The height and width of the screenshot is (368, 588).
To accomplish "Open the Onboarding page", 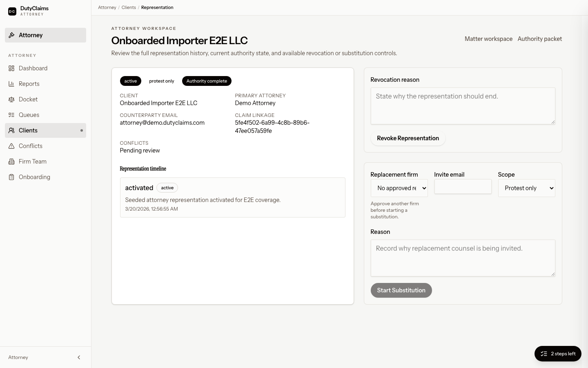I will [x=45, y=177].
